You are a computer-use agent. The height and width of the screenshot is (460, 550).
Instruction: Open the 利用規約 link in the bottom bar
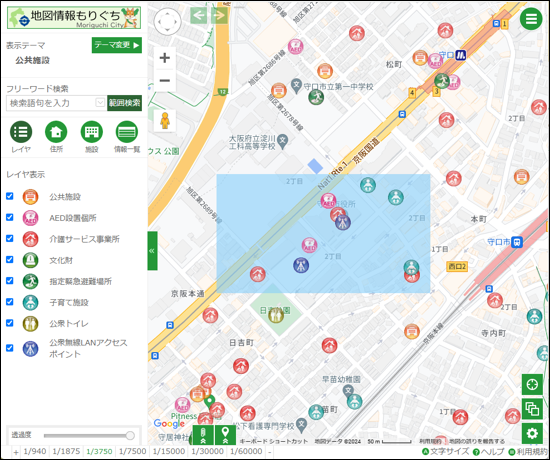(x=529, y=452)
